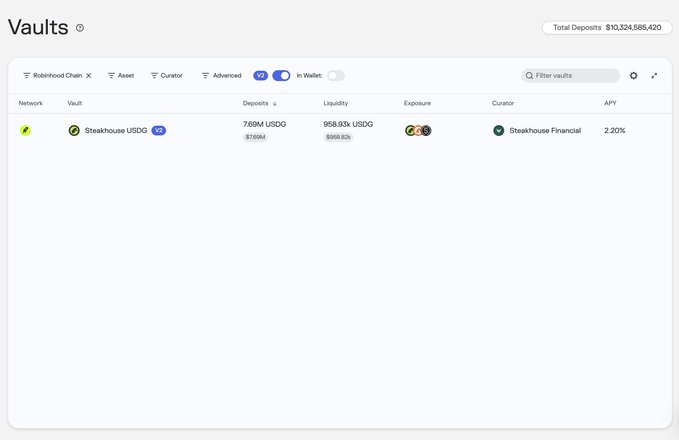Click the dark dollar exposure token icon
The image size is (679, 440).
click(x=427, y=130)
